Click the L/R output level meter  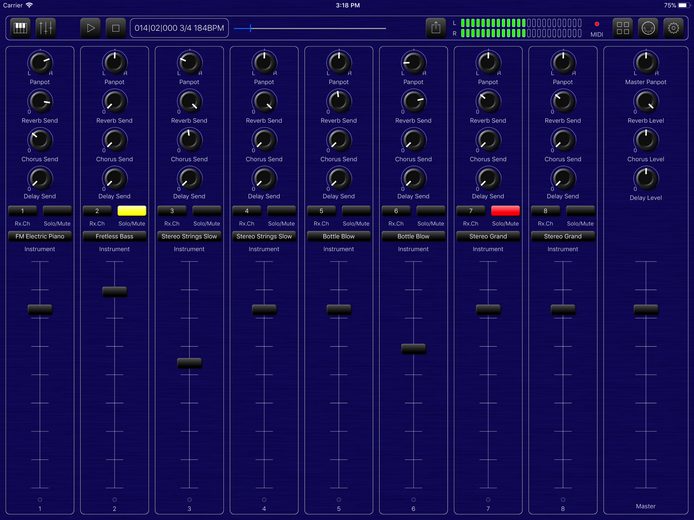click(x=521, y=28)
